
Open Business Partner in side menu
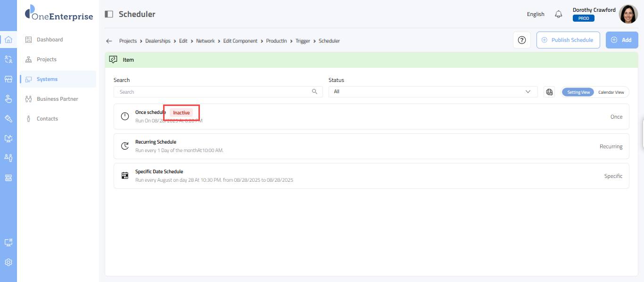pos(57,99)
